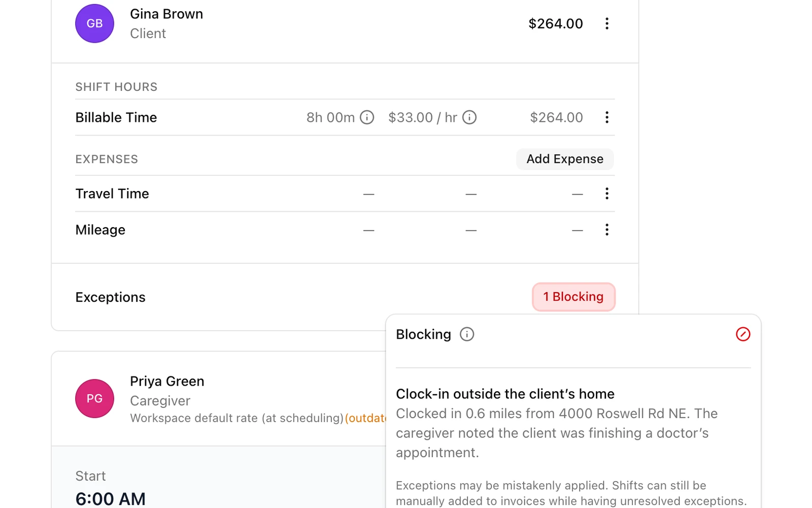812x508 pixels.
Task: Open the Billable Time row kebab menu
Action: tap(606, 117)
